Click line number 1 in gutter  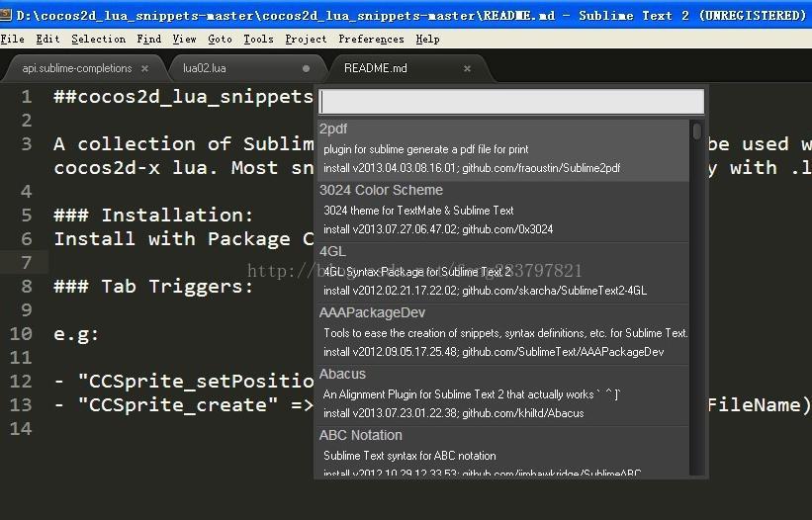[26, 97]
